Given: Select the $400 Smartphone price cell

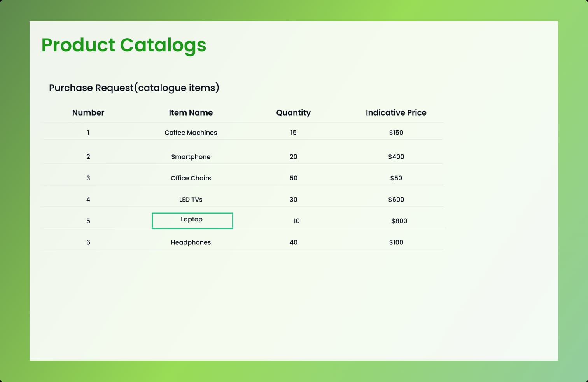Looking at the screenshot, I should tap(396, 157).
